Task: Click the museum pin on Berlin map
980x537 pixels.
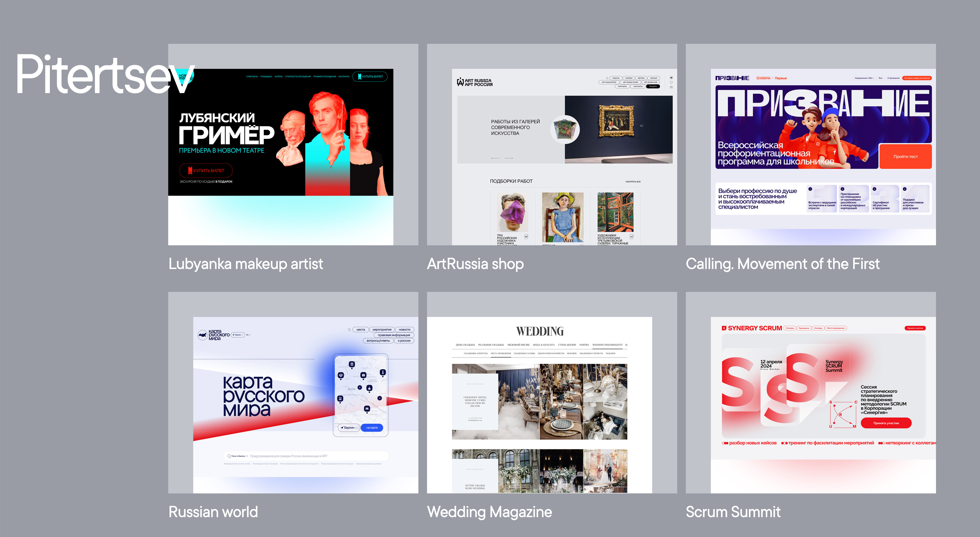Action: pyautogui.click(x=352, y=365)
